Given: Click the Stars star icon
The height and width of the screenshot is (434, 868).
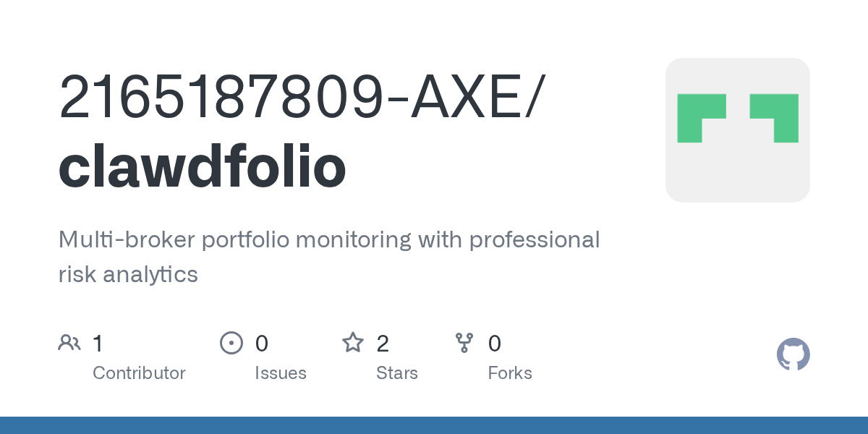Looking at the screenshot, I should pyautogui.click(x=353, y=343).
